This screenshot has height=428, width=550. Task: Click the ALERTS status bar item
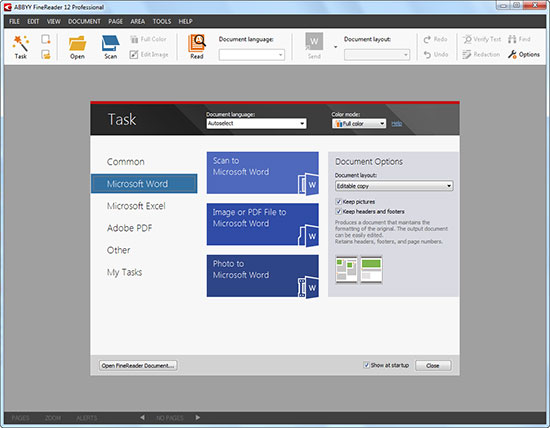pyautogui.click(x=87, y=418)
